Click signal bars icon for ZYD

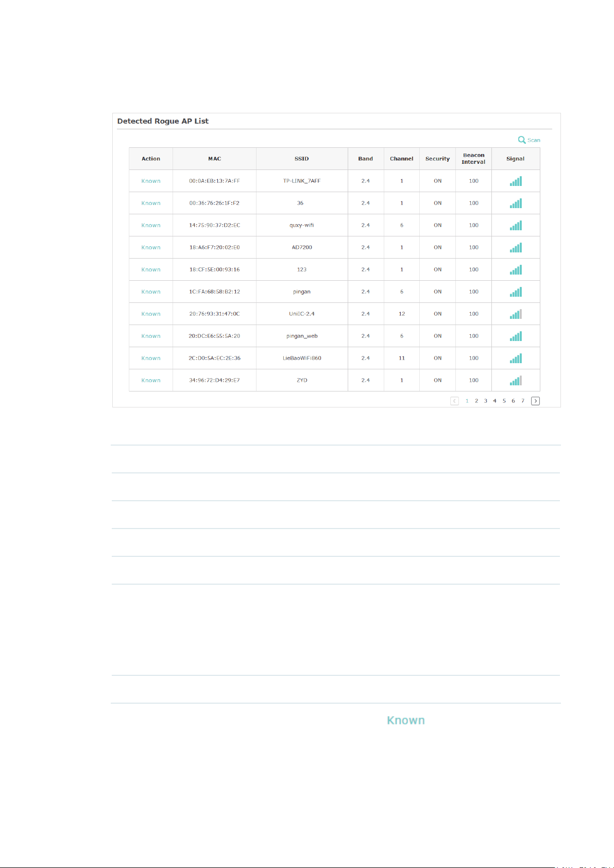coord(516,380)
